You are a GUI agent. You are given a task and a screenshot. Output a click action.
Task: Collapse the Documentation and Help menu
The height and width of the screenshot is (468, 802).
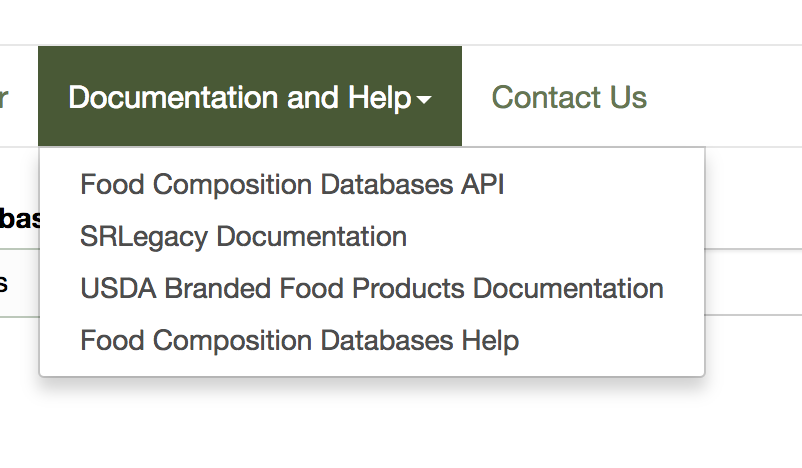coord(250,97)
